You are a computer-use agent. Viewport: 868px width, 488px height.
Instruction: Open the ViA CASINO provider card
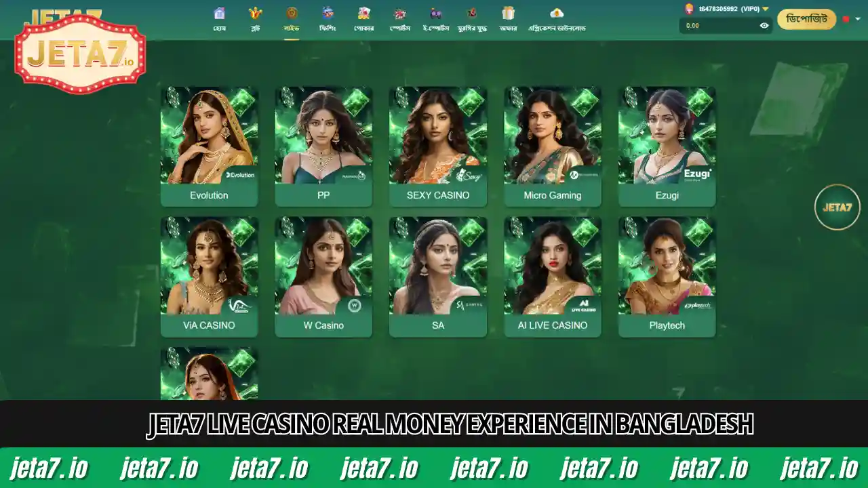[x=209, y=277]
